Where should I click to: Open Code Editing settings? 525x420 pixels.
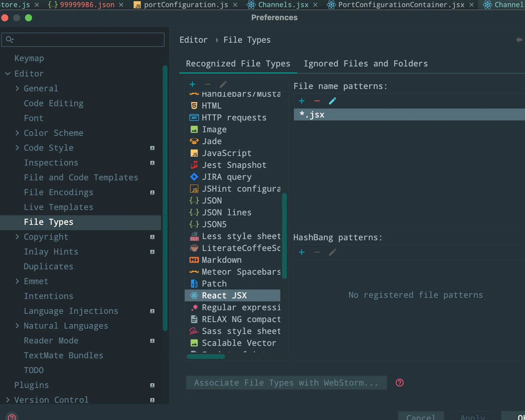(x=54, y=103)
